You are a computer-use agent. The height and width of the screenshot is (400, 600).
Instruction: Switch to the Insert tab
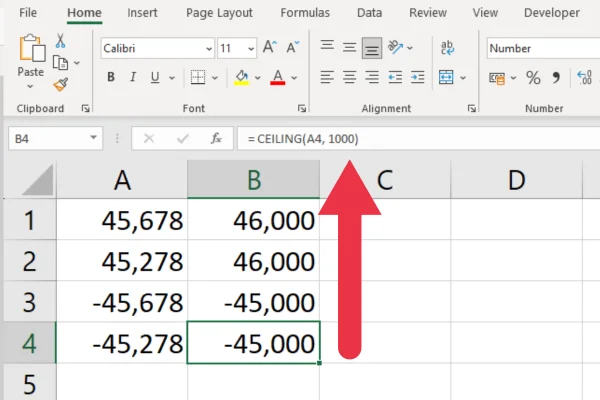[142, 13]
